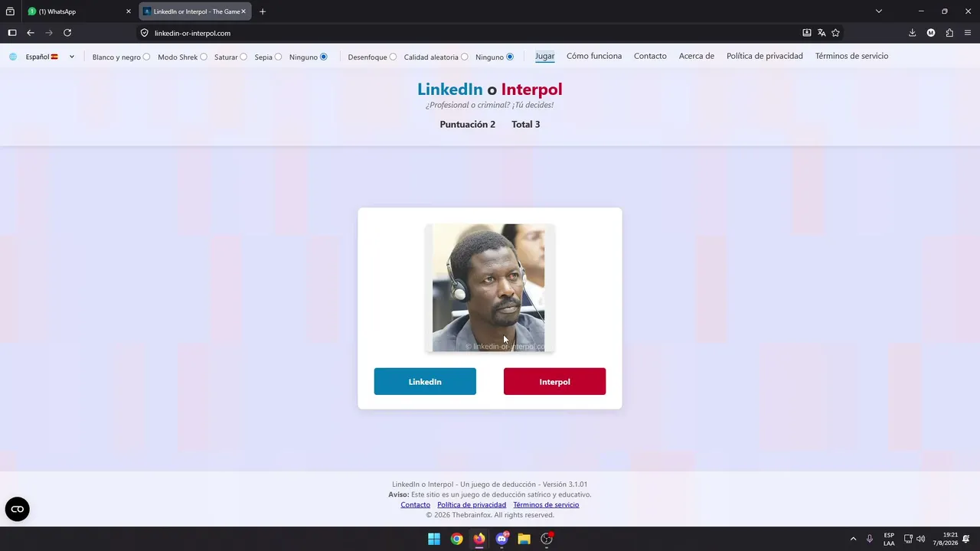Open a new browser tab
980x551 pixels.
[263, 11]
